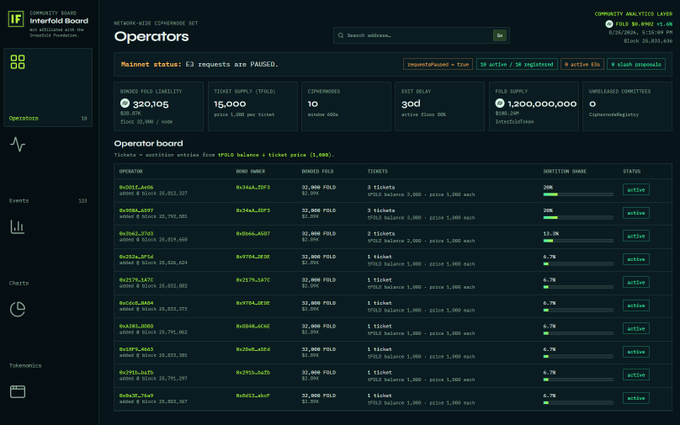Open operator link added at block 25,833,381
The image size is (680, 425).
(x=136, y=349)
